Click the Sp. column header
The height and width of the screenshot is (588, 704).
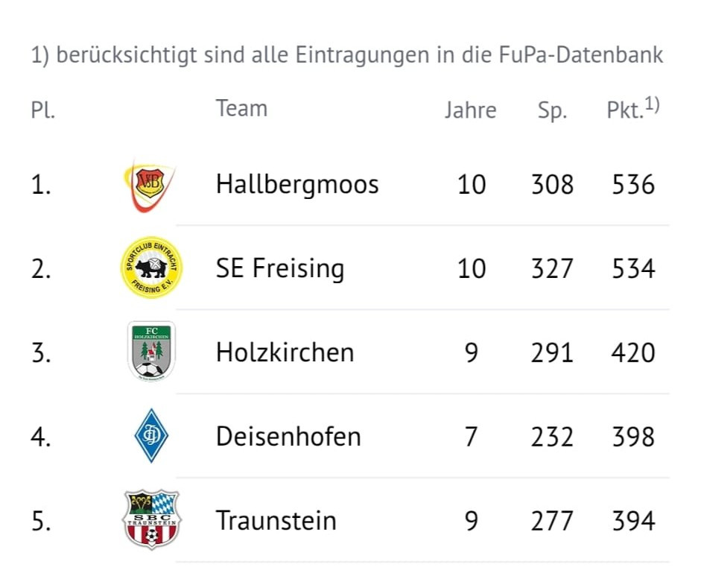[x=552, y=110]
